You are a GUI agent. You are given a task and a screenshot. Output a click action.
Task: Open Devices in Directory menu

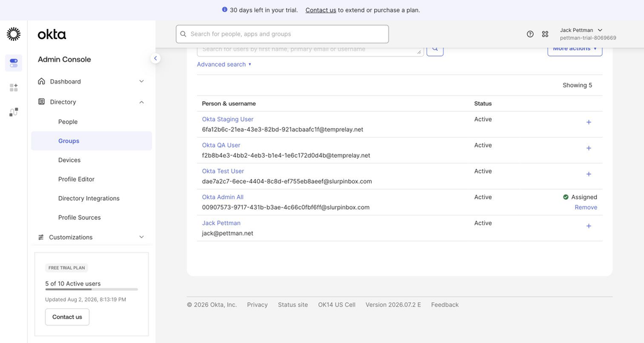[x=69, y=160]
